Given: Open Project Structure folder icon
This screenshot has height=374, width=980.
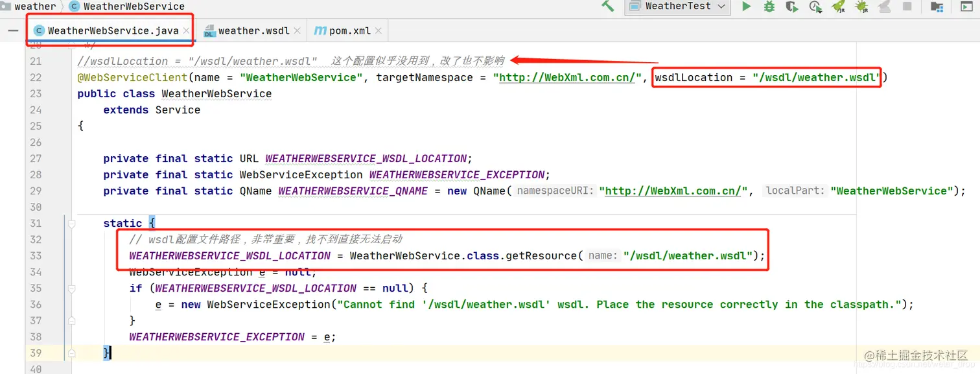Looking at the screenshot, I should (x=936, y=6).
